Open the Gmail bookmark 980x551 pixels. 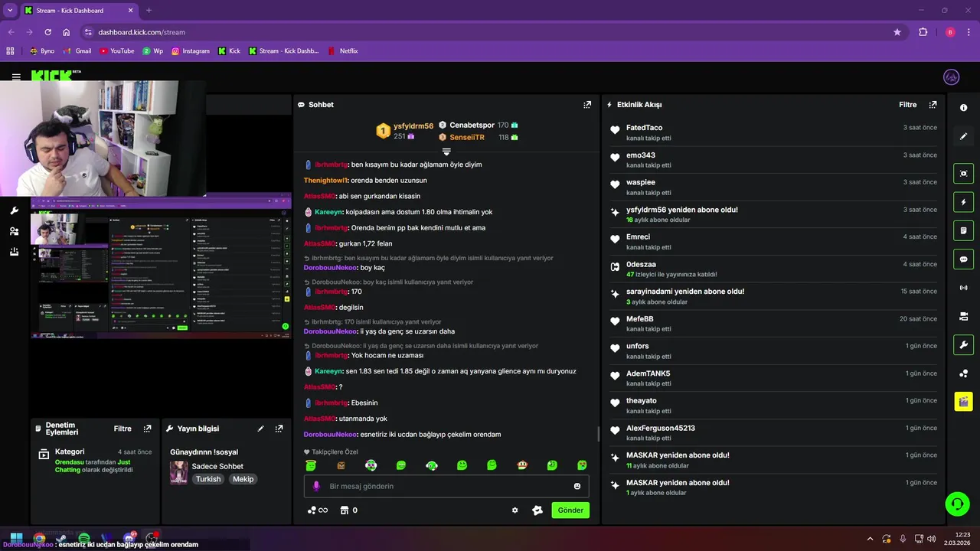[x=77, y=51]
